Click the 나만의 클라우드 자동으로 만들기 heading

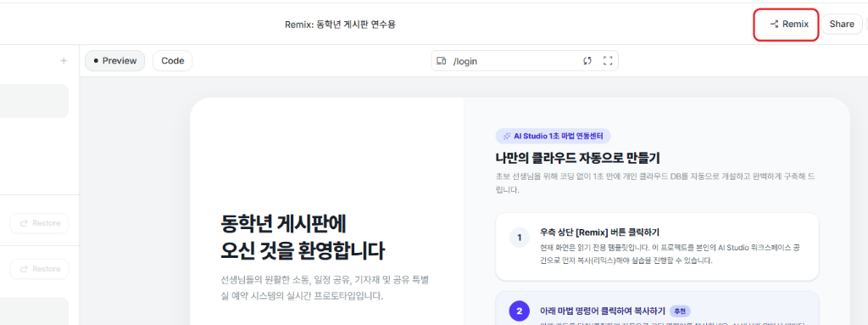[577, 159]
